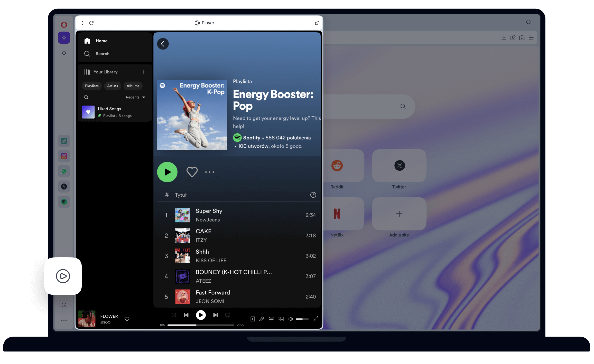
Task: Open browser Downloads icon
Action: [504, 38]
